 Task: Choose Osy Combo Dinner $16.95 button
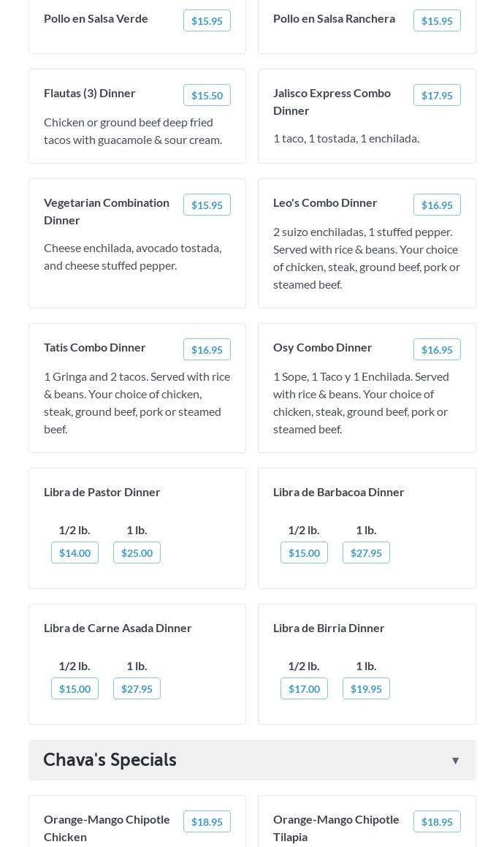coord(437,350)
